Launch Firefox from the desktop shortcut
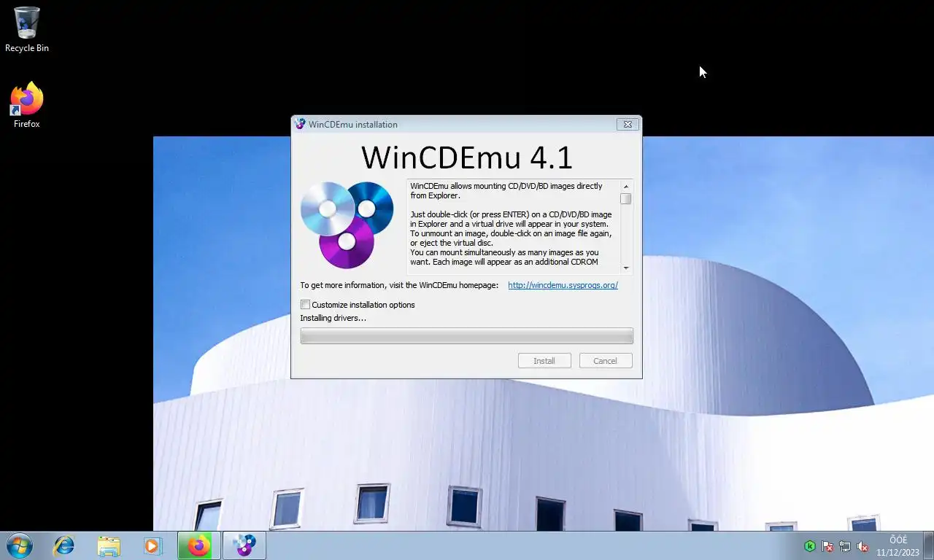934x560 pixels. point(27,105)
